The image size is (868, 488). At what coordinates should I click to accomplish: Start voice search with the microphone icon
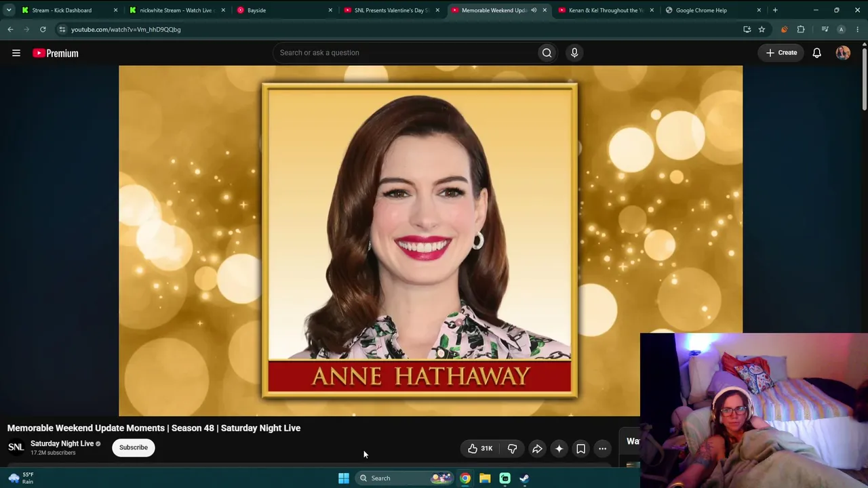tap(574, 53)
